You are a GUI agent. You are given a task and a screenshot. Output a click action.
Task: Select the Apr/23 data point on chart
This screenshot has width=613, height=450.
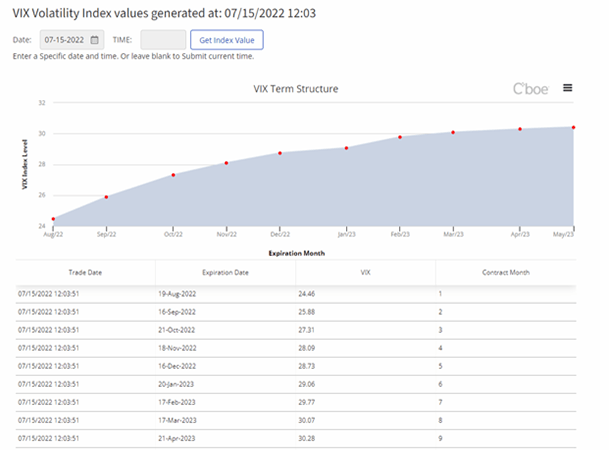520,129
